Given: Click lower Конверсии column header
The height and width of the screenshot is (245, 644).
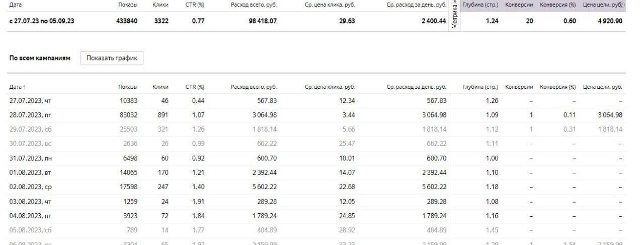Looking at the screenshot, I should 519,87.
